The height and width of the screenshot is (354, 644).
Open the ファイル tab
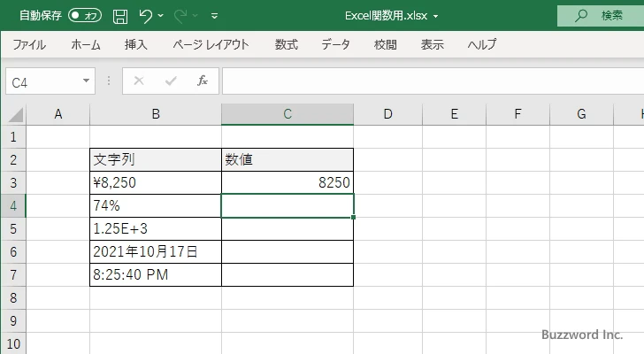(29, 44)
